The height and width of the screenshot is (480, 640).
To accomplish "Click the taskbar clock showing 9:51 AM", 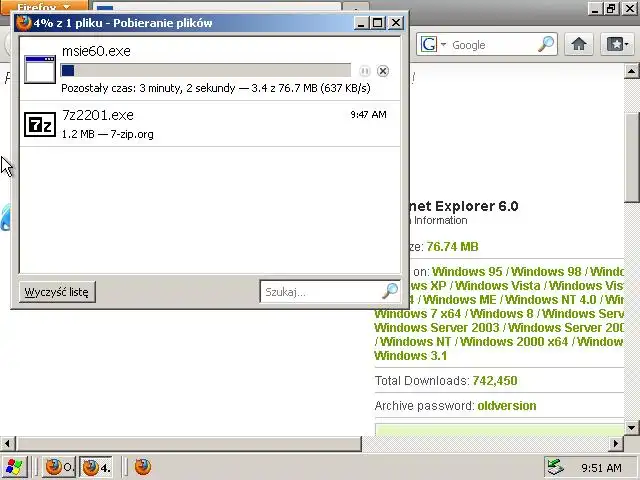I will (601, 467).
